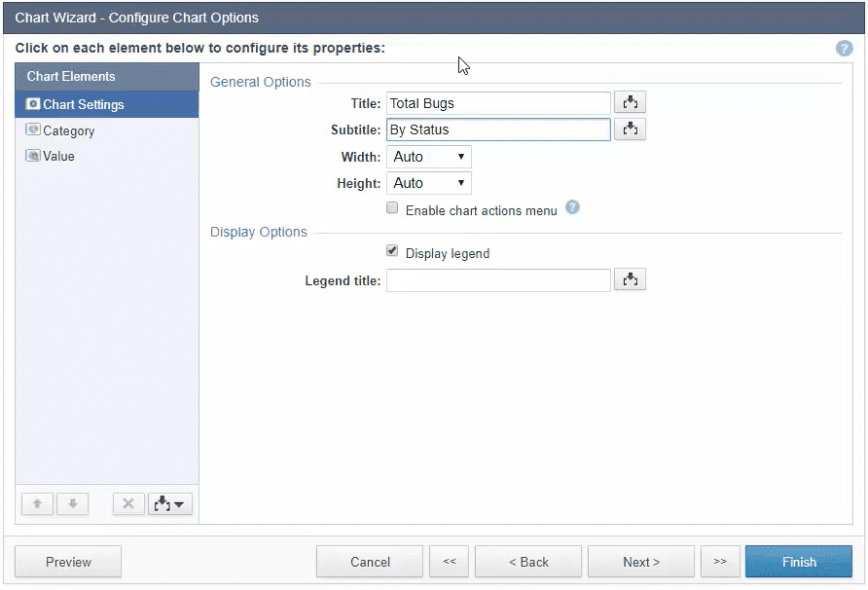The image size is (868, 590).
Task: Open insert menu next to Title field
Action: 630,103
